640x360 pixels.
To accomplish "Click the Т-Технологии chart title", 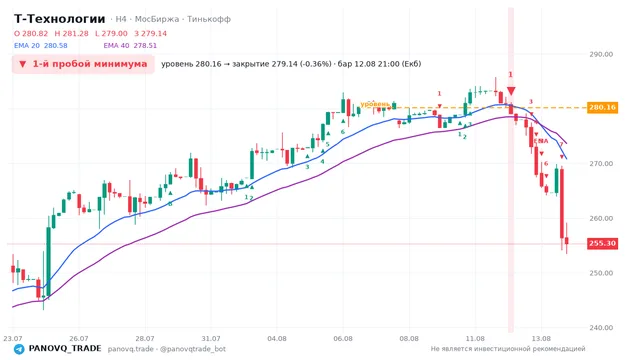I will [60, 19].
